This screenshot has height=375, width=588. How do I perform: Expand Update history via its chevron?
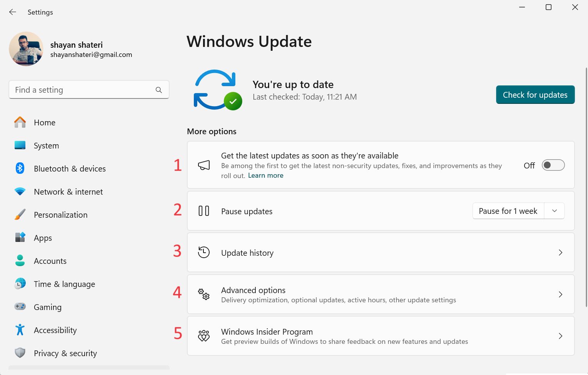pos(561,253)
